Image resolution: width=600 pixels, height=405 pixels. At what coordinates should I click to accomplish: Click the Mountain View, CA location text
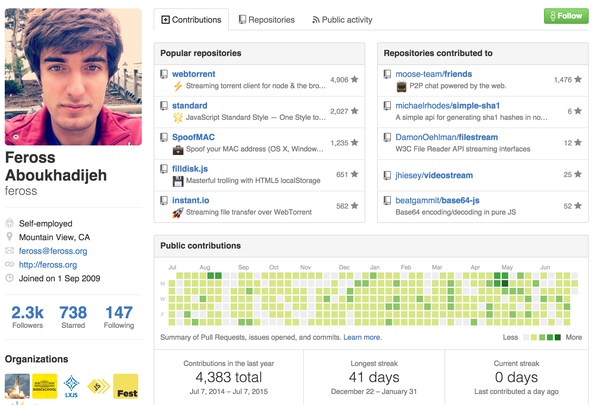pos(54,237)
